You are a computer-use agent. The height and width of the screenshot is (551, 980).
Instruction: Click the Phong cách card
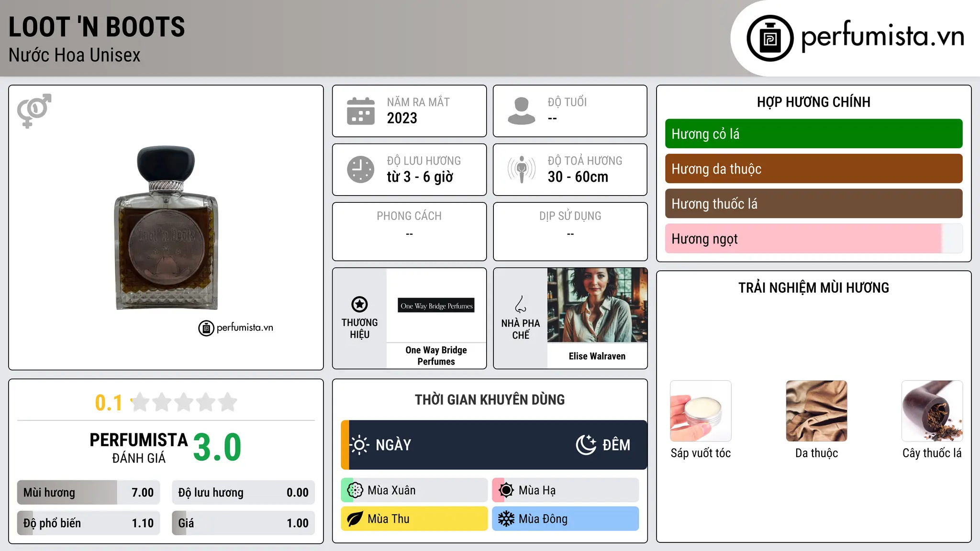click(409, 231)
